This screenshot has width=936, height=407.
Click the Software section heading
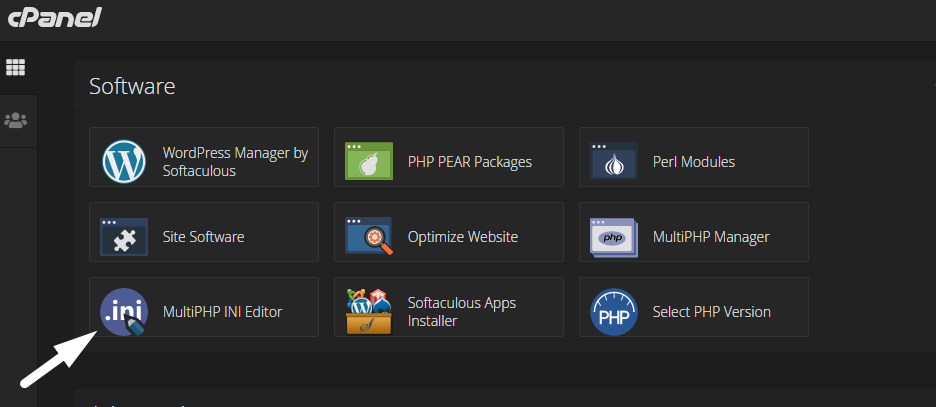click(x=132, y=87)
